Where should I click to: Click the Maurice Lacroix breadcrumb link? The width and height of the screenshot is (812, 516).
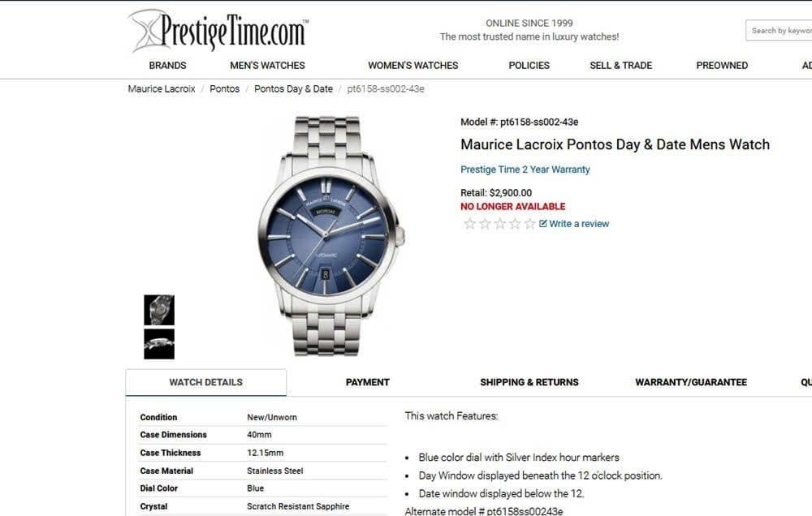(162, 89)
